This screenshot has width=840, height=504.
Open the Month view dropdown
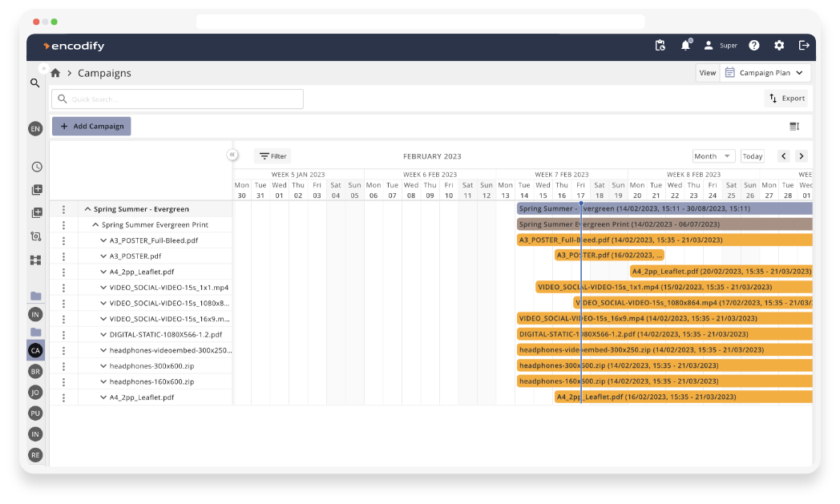pos(713,155)
